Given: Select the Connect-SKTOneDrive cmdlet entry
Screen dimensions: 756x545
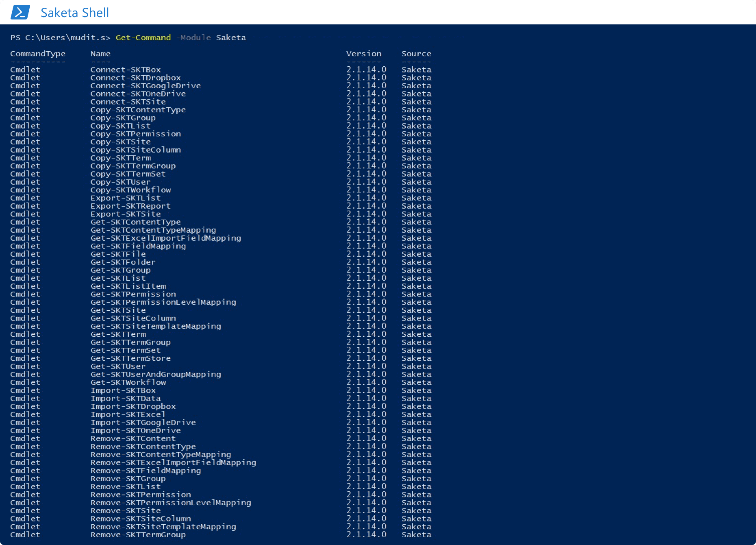Looking at the screenshot, I should point(138,94).
